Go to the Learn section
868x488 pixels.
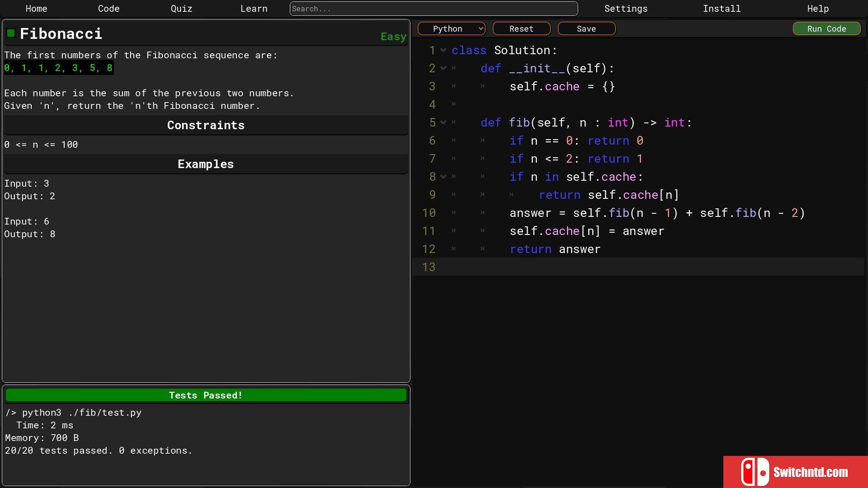click(254, 9)
